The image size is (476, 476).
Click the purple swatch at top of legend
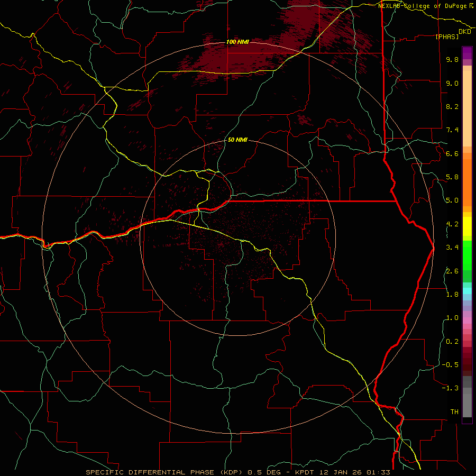pos(467,53)
